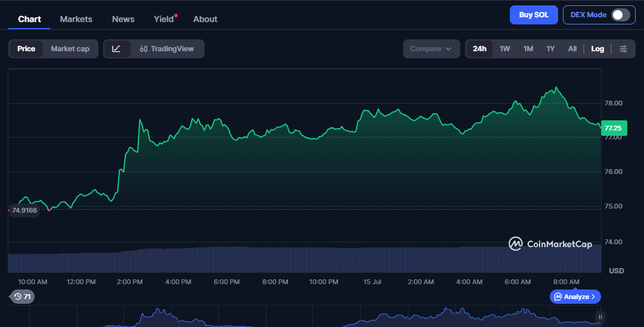
Task: Toggle Log scale on chart
Action: coord(597,49)
